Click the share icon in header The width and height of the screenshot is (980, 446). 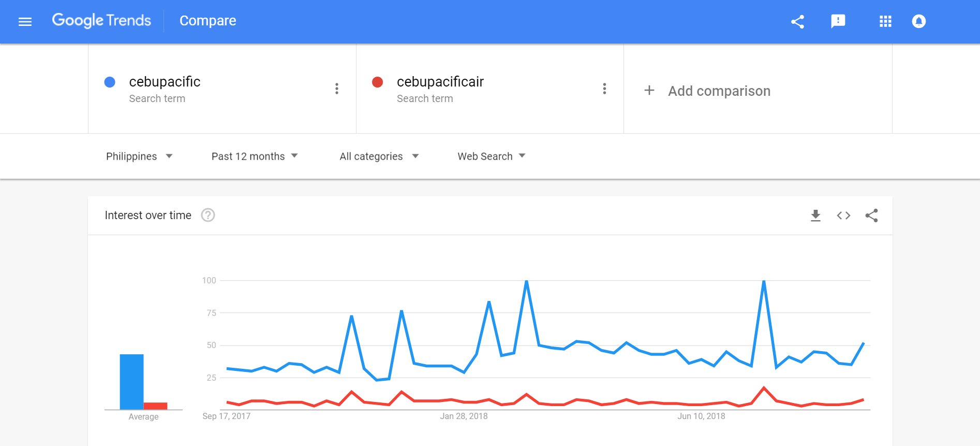click(797, 21)
